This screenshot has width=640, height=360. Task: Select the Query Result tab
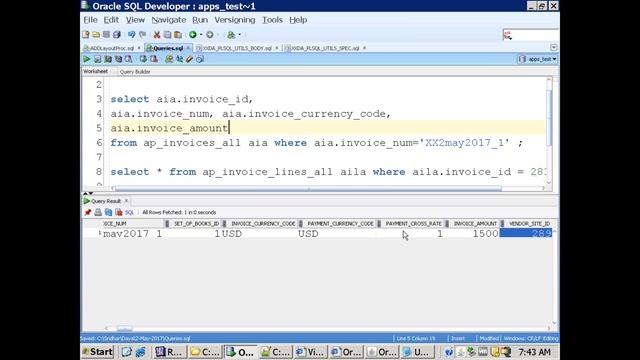[x=106, y=201]
